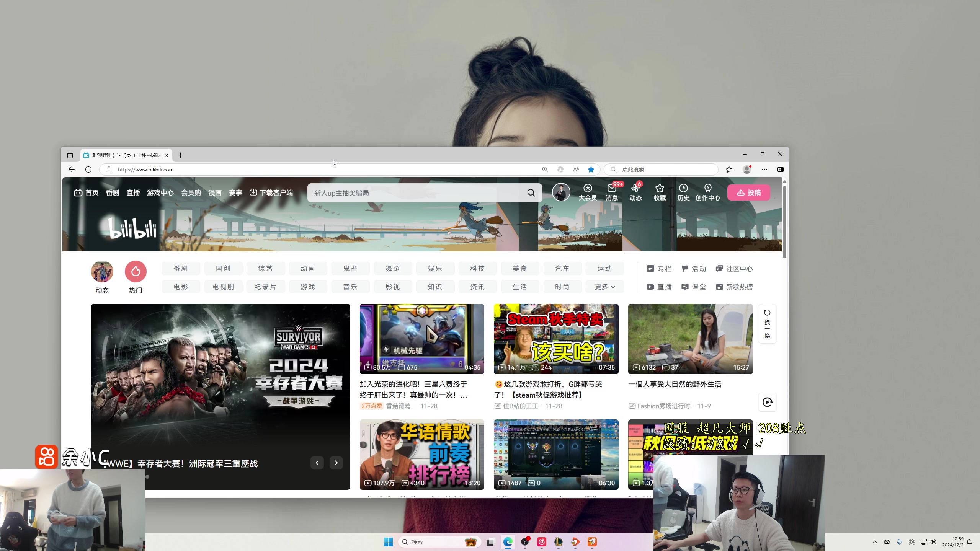Click the read aloud icon in address bar
Viewport: 980px width, 551px height.
tap(576, 170)
